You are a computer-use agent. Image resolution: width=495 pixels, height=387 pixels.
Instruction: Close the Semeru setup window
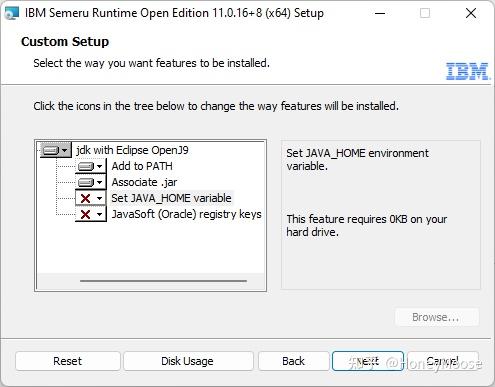[471, 13]
